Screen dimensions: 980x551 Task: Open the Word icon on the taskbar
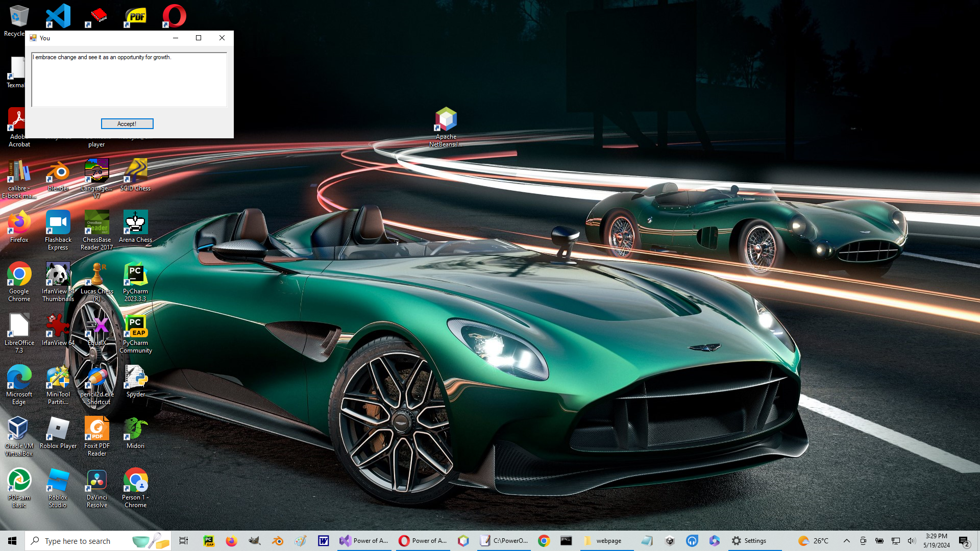pyautogui.click(x=324, y=541)
